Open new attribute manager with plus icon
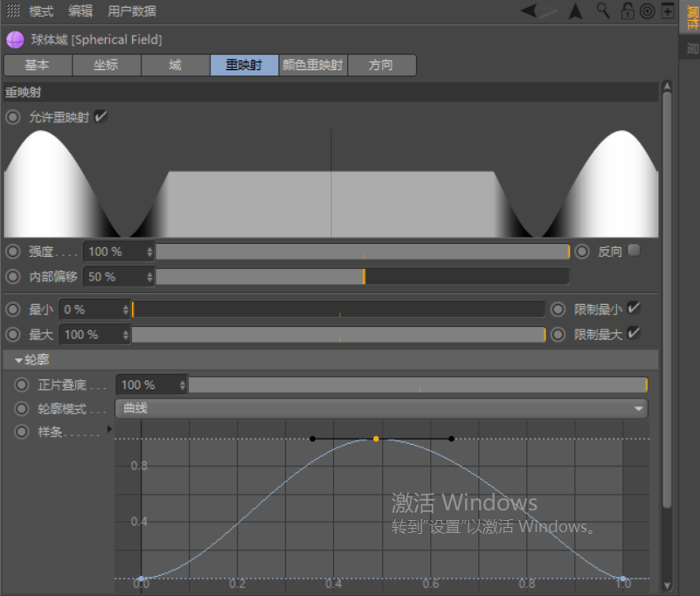Image resolution: width=700 pixels, height=596 pixels. pos(668,10)
